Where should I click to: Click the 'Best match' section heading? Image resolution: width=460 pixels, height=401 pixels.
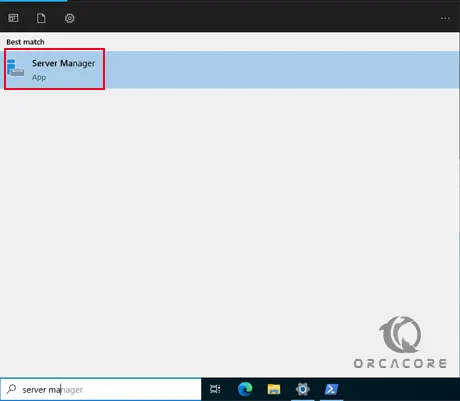tap(25, 42)
